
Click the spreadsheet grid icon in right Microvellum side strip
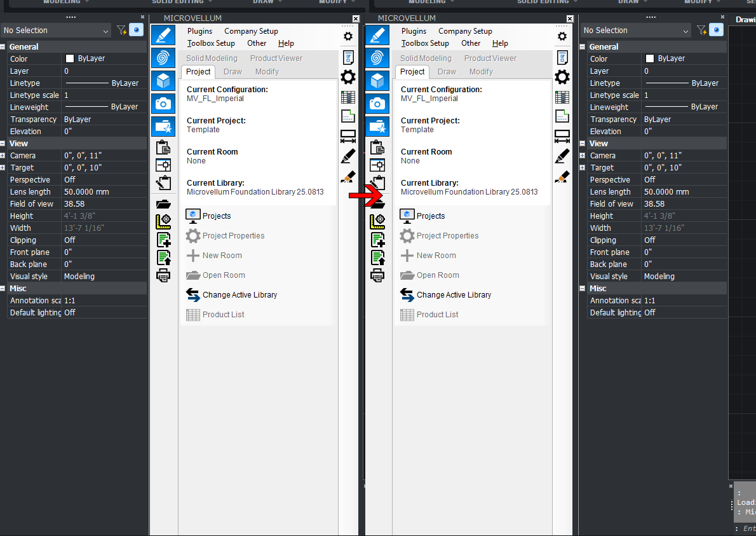pos(562,97)
